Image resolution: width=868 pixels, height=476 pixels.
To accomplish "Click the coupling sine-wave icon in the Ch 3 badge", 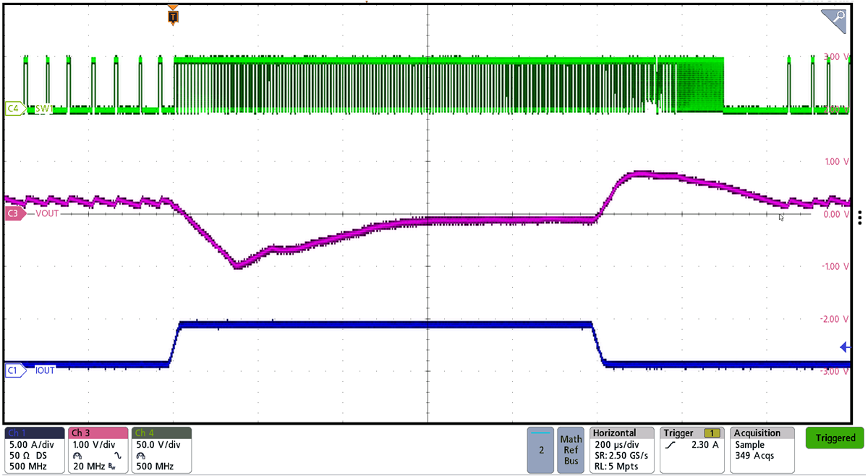I will [118, 456].
